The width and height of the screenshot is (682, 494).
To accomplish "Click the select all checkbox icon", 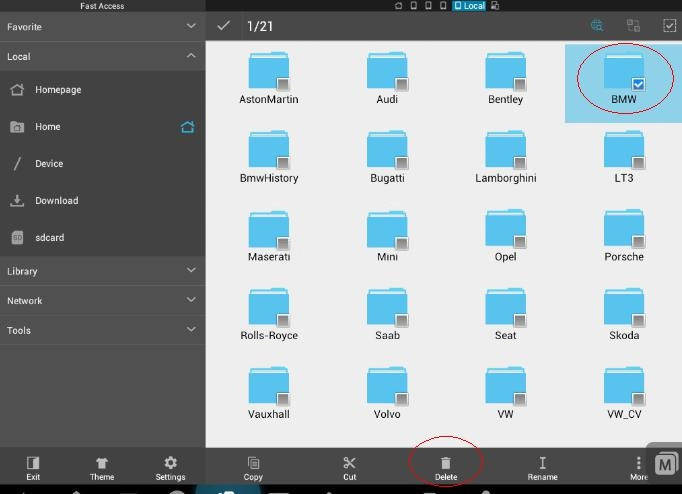I will (x=669, y=26).
